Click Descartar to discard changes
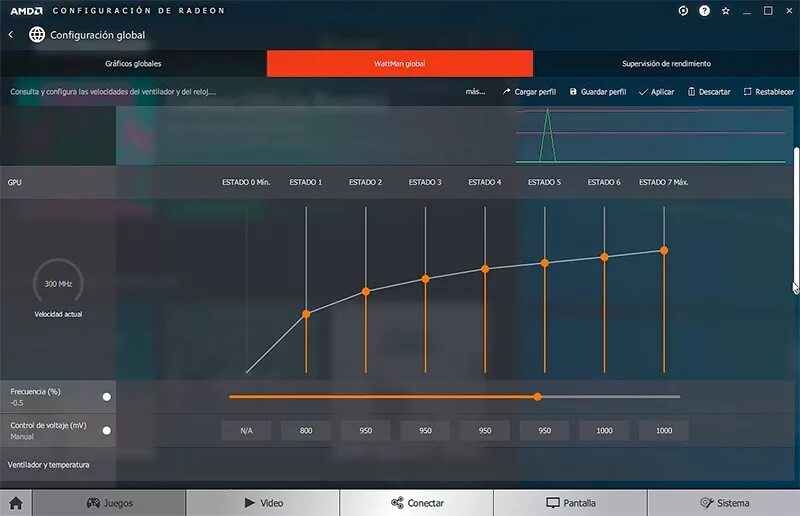Viewport: 800px width, 516px height. [709, 92]
